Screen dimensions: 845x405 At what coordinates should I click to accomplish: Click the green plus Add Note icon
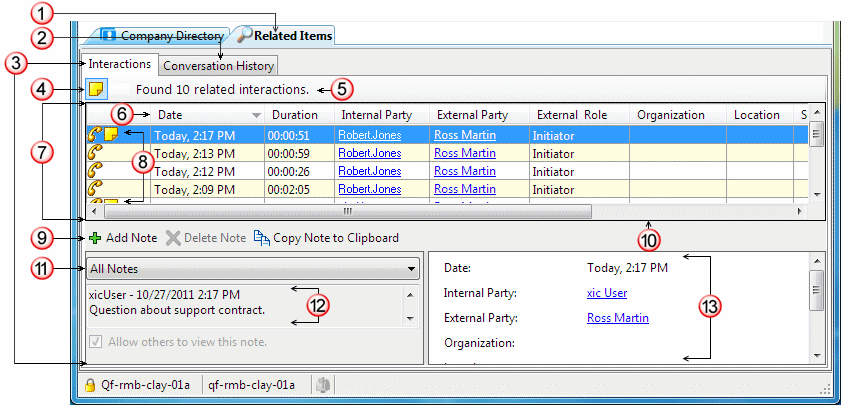95,238
